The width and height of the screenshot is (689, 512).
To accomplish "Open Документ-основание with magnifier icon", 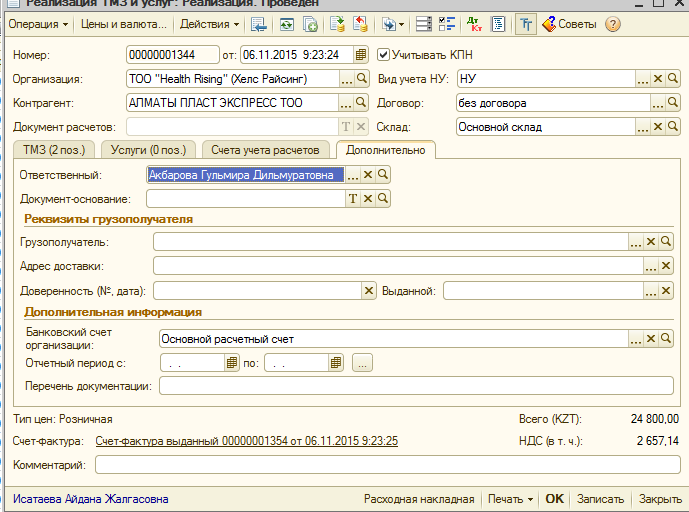I will [383, 199].
